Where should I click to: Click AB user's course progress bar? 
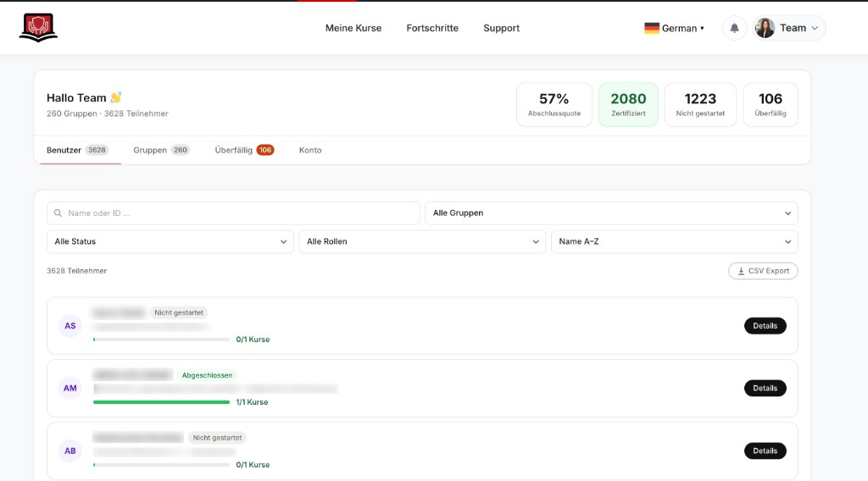161,465
